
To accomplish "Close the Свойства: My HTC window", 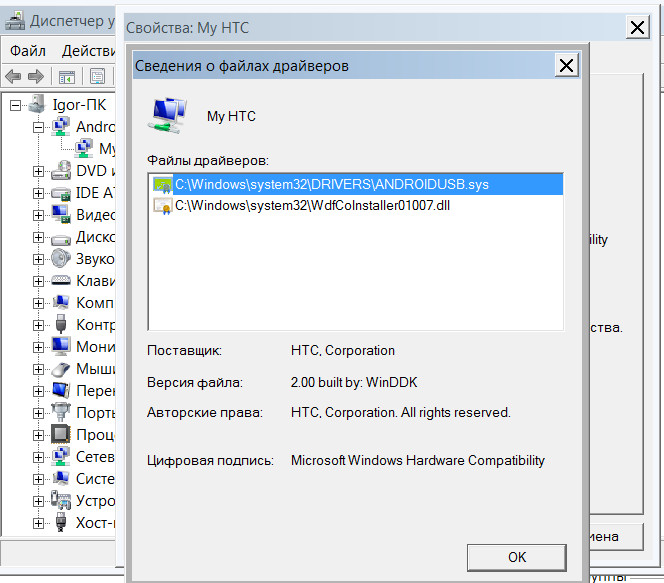I will click(x=637, y=28).
